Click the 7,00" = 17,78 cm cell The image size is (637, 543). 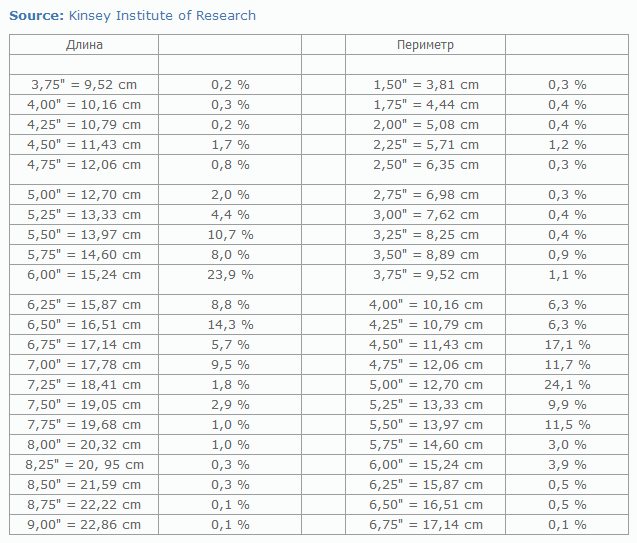84,364
